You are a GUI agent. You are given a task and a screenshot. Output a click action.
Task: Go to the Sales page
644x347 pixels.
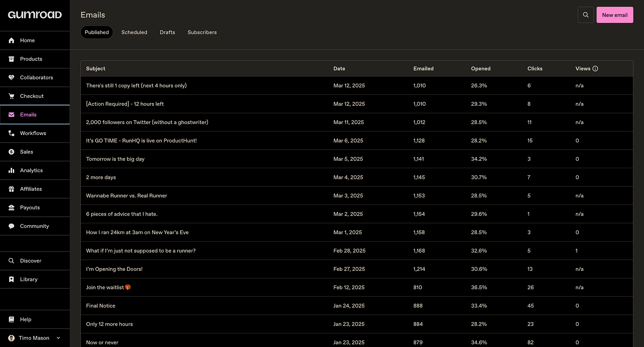tap(34, 152)
